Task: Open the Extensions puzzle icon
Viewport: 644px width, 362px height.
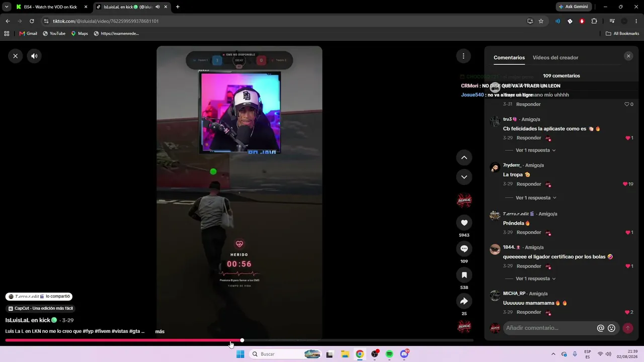Action: (x=594, y=21)
